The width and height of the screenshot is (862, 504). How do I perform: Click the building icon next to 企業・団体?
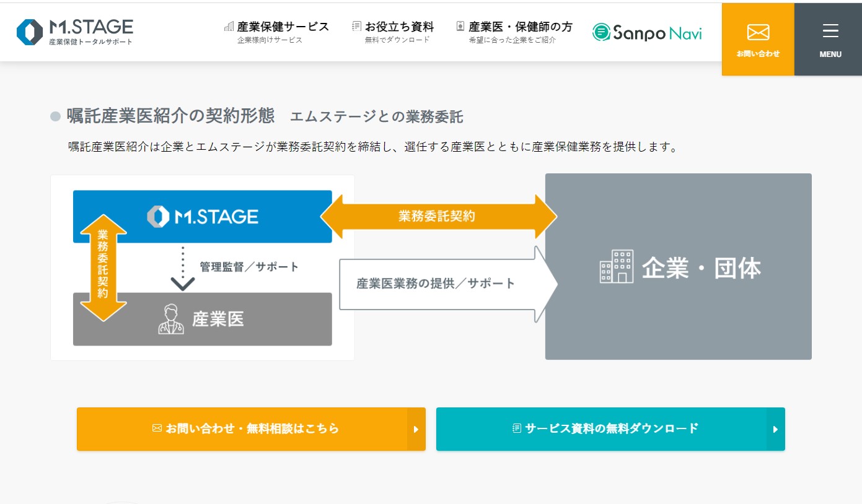[617, 267]
